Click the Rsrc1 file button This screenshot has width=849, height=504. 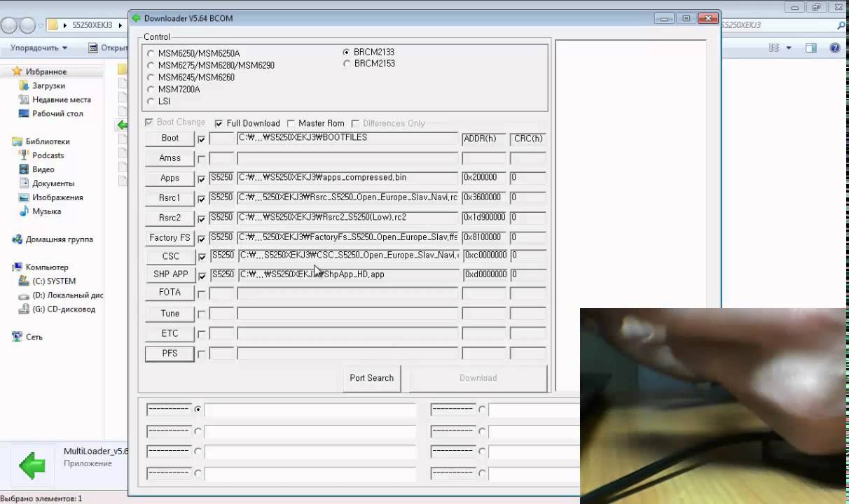[x=170, y=197]
